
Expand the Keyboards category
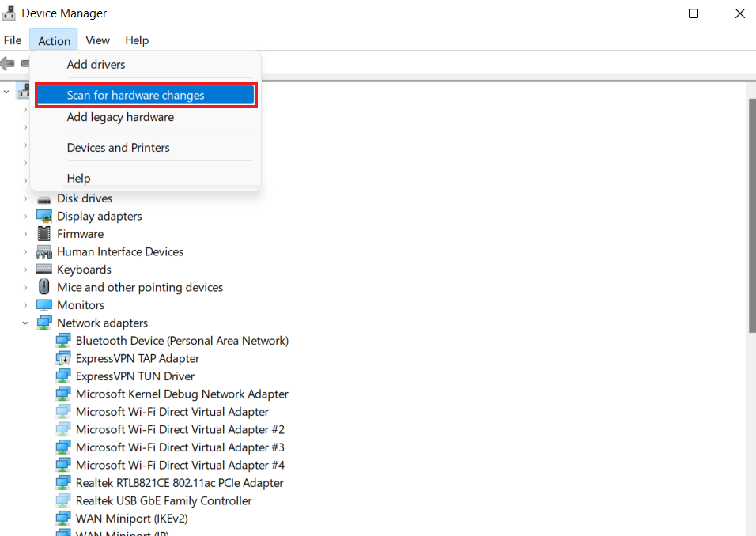[25, 269]
